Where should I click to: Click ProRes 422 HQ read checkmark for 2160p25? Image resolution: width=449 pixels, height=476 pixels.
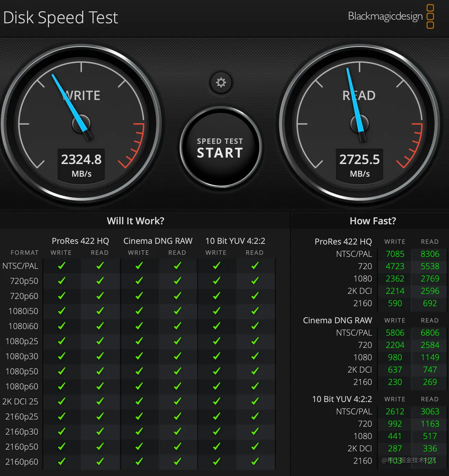[100, 416]
